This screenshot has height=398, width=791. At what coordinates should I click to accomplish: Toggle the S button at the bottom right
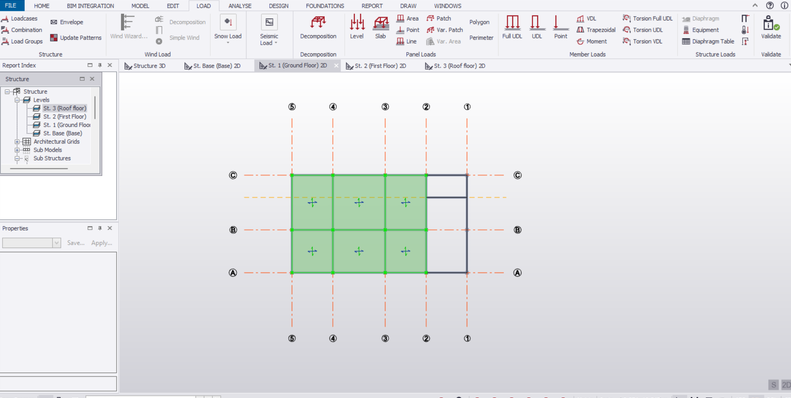coord(773,385)
